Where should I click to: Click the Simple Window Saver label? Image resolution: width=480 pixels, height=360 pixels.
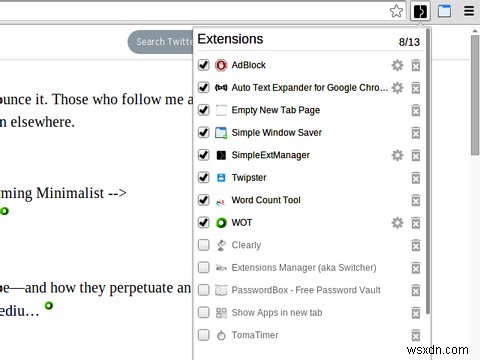point(277,133)
